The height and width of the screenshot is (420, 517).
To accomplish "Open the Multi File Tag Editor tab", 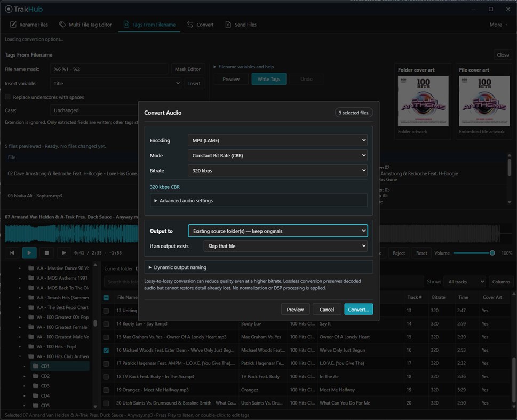I will (85, 25).
